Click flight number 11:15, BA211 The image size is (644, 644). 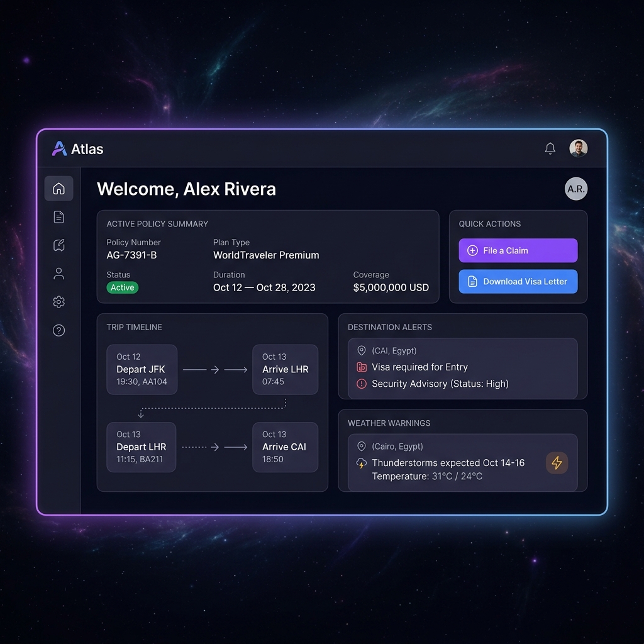pyautogui.click(x=140, y=459)
